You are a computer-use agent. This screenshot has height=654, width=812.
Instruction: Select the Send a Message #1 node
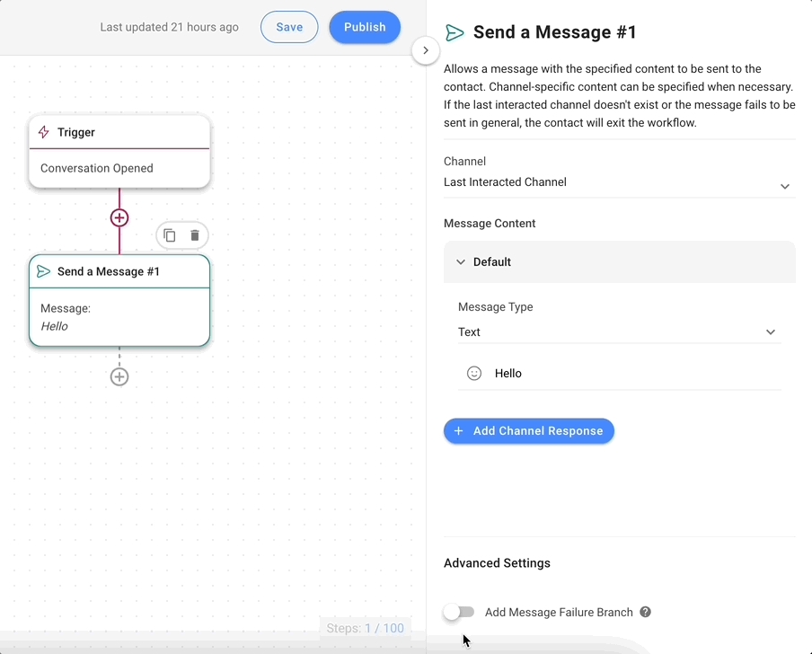coord(119,301)
